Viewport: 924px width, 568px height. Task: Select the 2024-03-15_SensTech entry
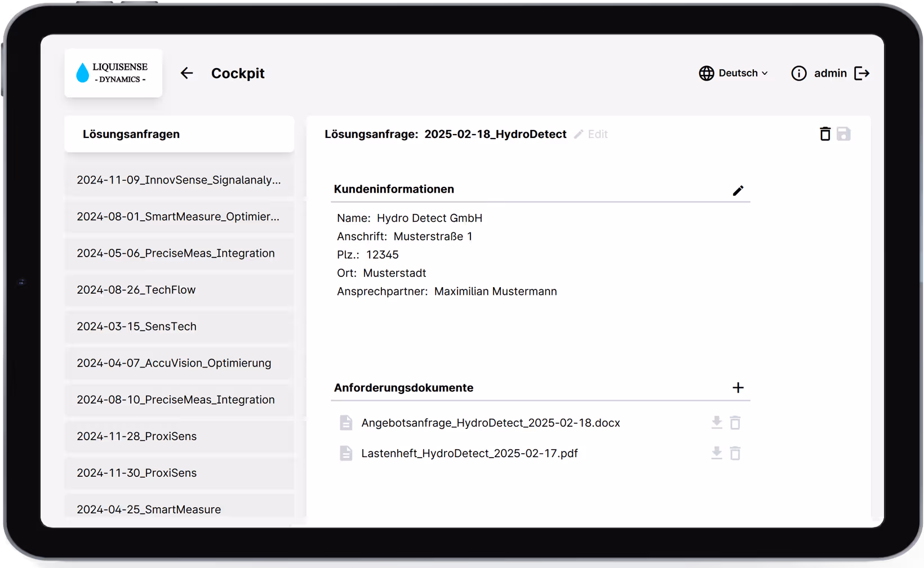click(136, 327)
